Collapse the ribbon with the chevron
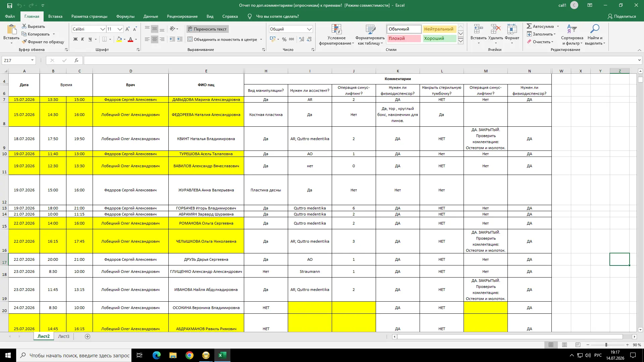This screenshot has width=644, height=362. coord(639,50)
